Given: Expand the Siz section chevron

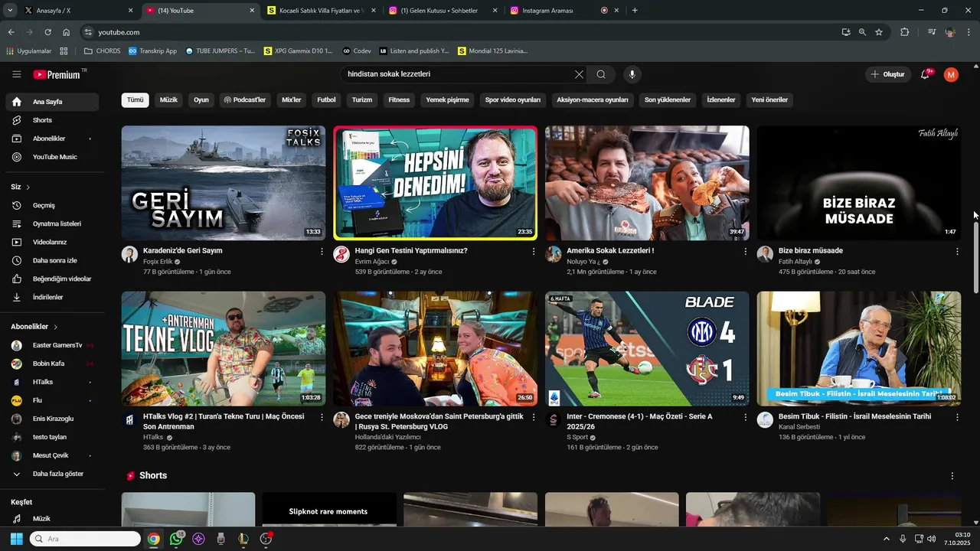Looking at the screenshot, I should pos(28,187).
